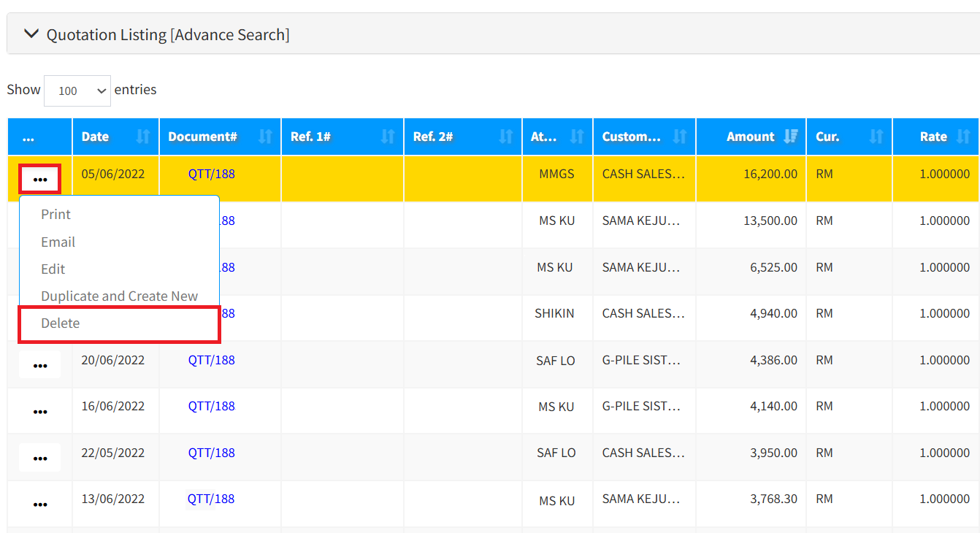Open the Show entries count dropdown
Viewport: 980px width, 533px height.
coord(77,91)
